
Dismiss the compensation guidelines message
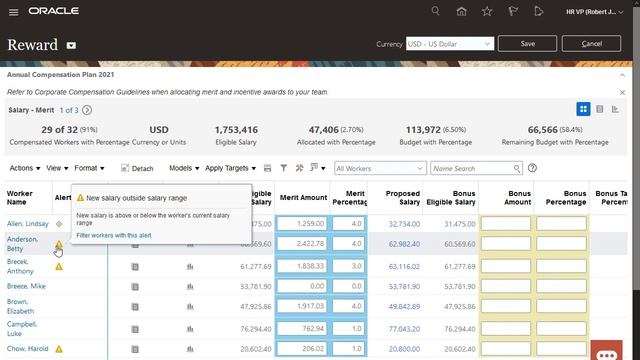tap(622, 93)
